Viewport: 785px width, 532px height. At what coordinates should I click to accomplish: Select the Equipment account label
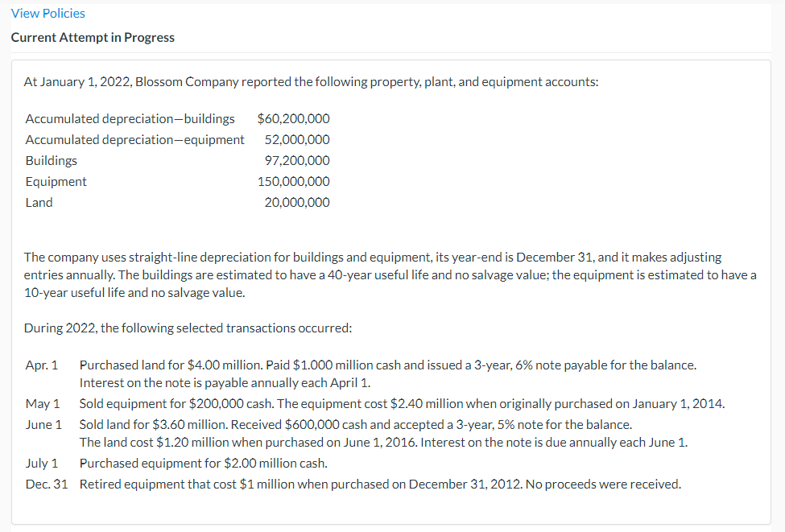tap(56, 181)
